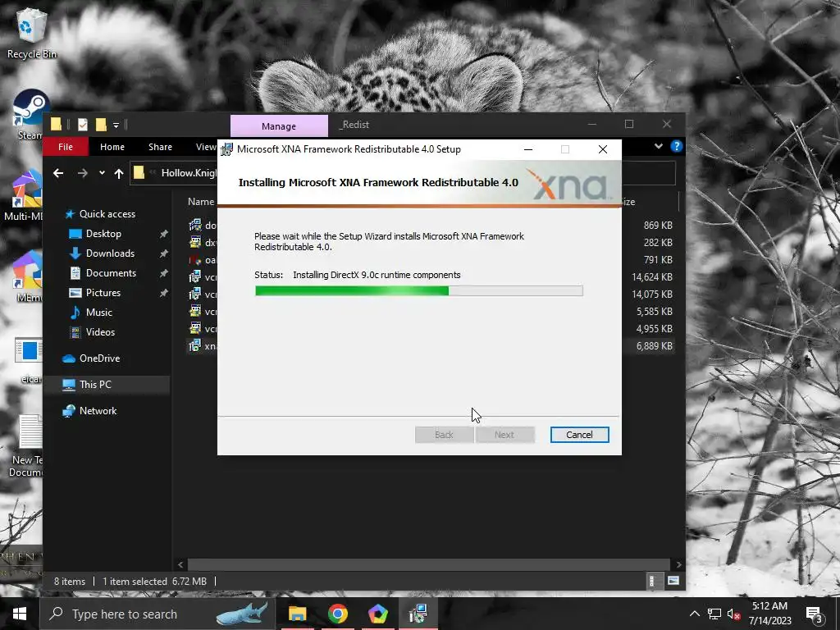Viewport: 840px width, 630px height.
Task: Launch Google Chrome from the taskbar
Action: 337,614
